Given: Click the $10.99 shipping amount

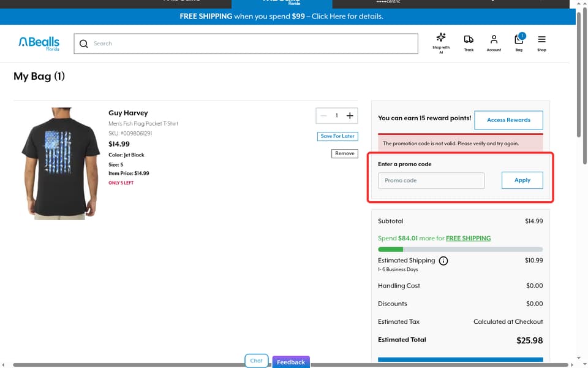Looking at the screenshot, I should pyautogui.click(x=533, y=260).
